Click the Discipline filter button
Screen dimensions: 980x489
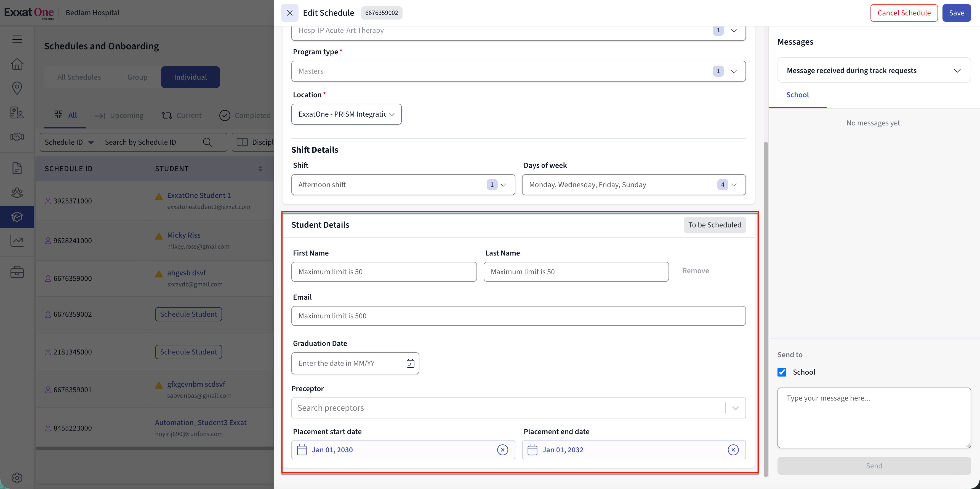(253, 142)
